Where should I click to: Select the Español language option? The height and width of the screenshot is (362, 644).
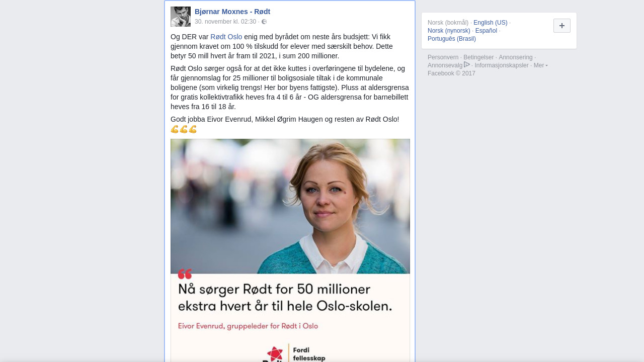(x=486, y=31)
